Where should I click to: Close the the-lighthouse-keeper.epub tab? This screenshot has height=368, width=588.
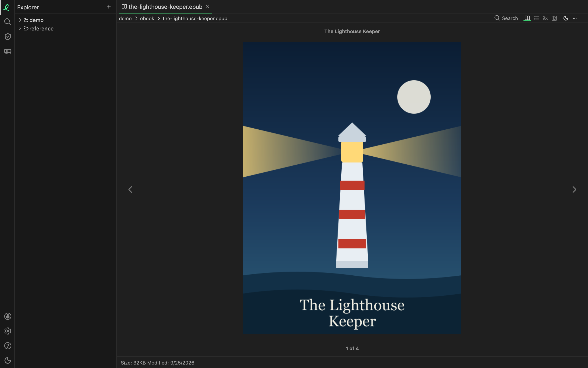(x=207, y=7)
